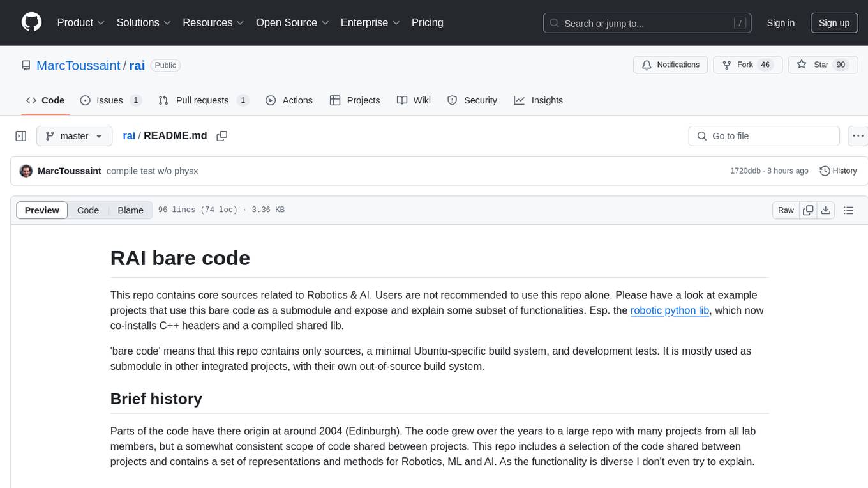The image size is (868, 488).
Task: Expand the Solutions menu
Action: point(144,22)
